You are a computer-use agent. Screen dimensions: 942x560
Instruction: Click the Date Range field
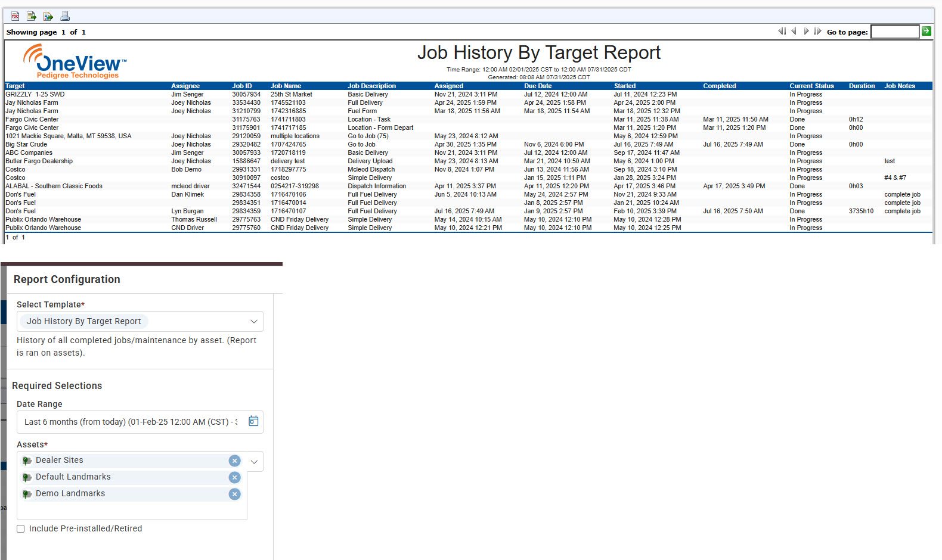tap(140, 422)
